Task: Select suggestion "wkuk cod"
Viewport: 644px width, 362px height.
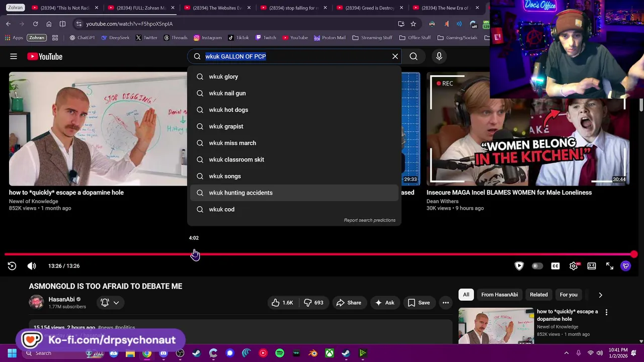Action: [294, 209]
